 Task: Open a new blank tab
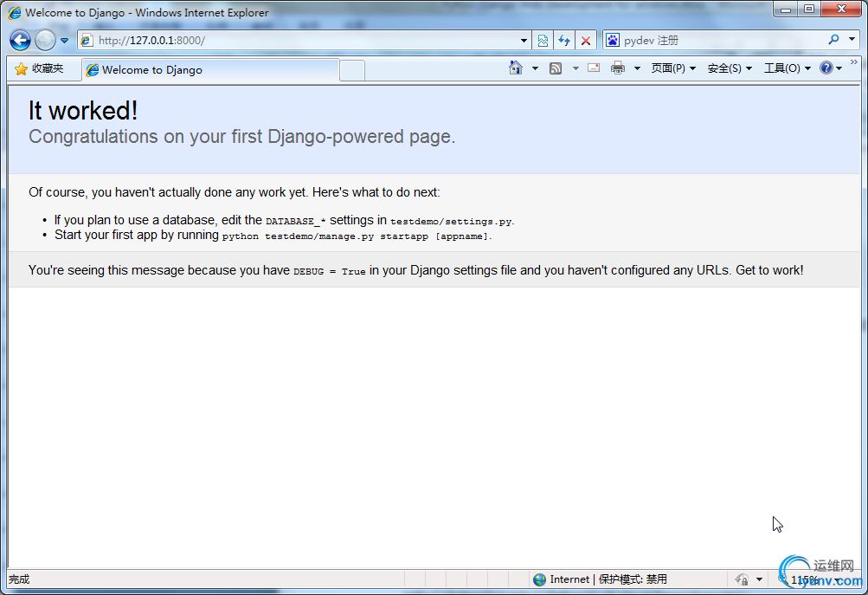(352, 70)
